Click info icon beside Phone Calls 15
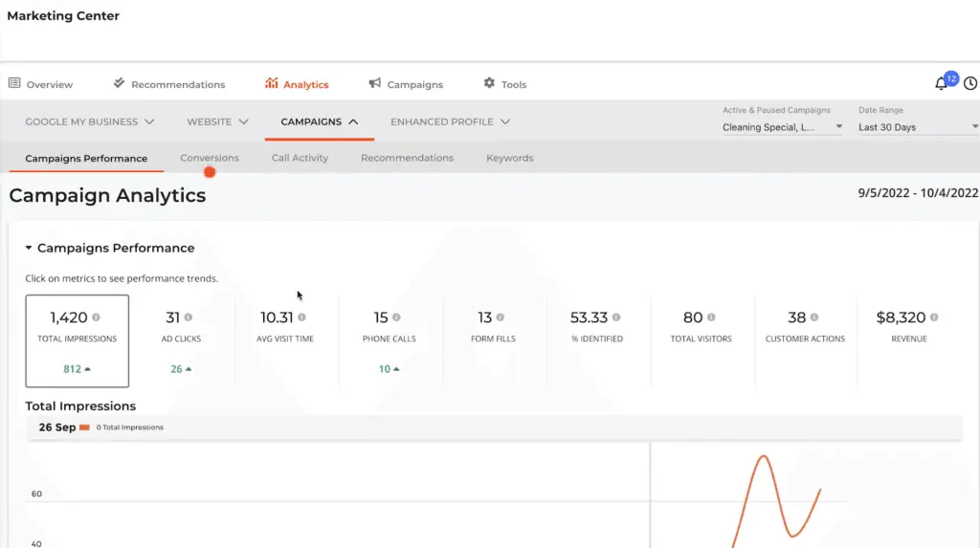This screenshot has width=980, height=548. [x=396, y=318]
